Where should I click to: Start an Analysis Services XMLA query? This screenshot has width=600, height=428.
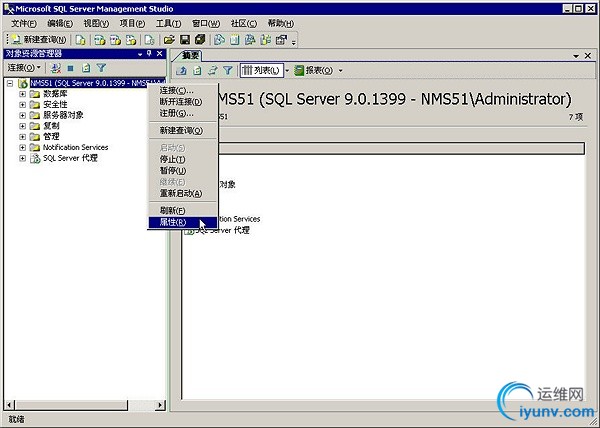pyautogui.click(x=131, y=39)
